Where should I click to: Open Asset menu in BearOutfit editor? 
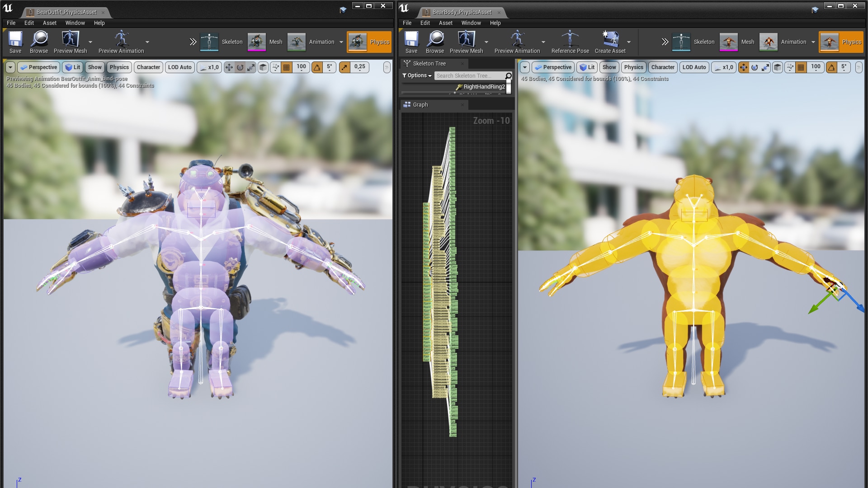[49, 23]
